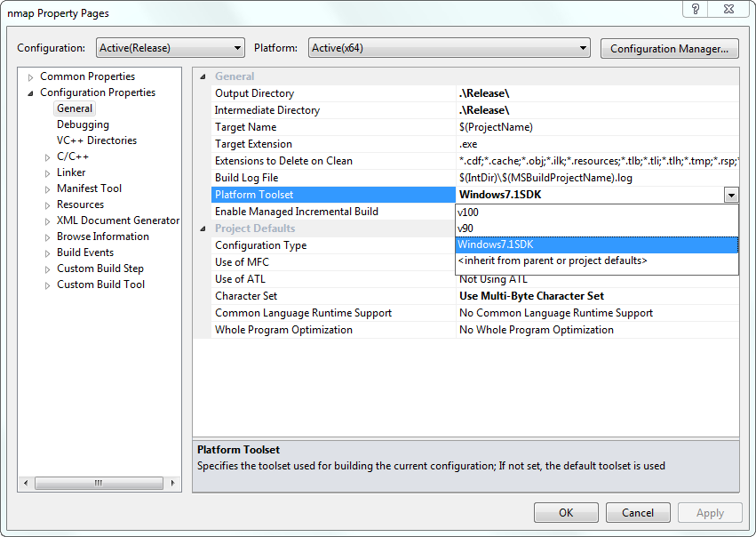This screenshot has width=756, height=537.
Task: Select the Configuration Type property
Action: (x=333, y=245)
